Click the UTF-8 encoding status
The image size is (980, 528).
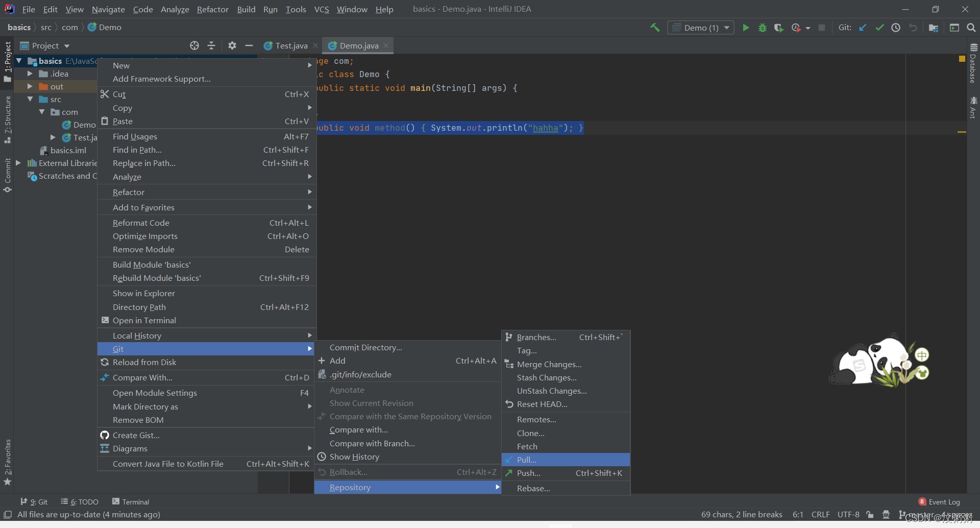click(848, 515)
